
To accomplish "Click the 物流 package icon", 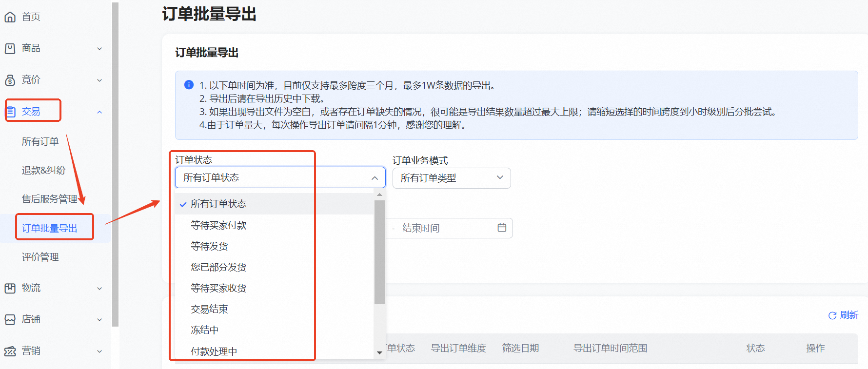I will coord(10,288).
